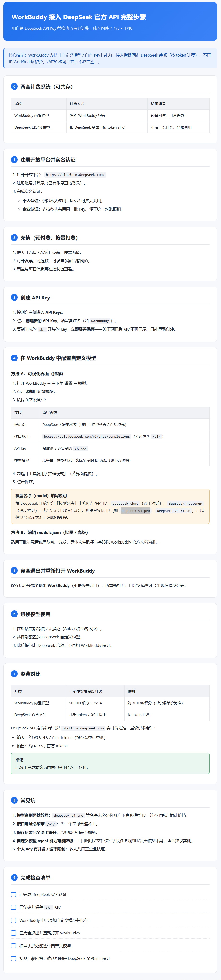
Task: Click the 接口地址 field cell
Action: pos(25,436)
